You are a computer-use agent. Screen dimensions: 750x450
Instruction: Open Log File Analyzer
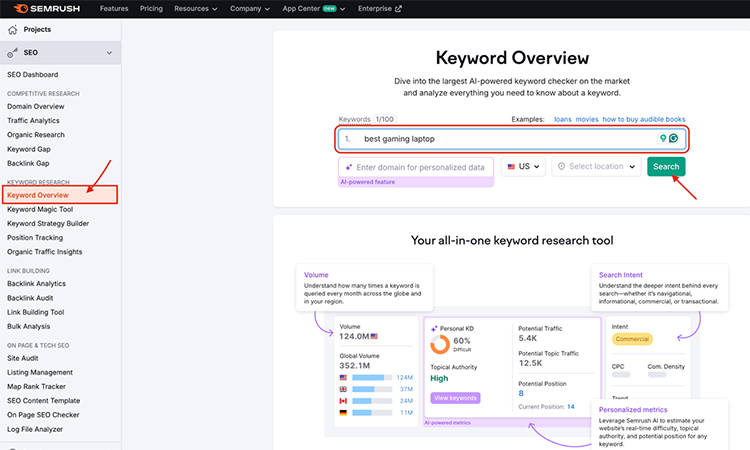click(35, 429)
